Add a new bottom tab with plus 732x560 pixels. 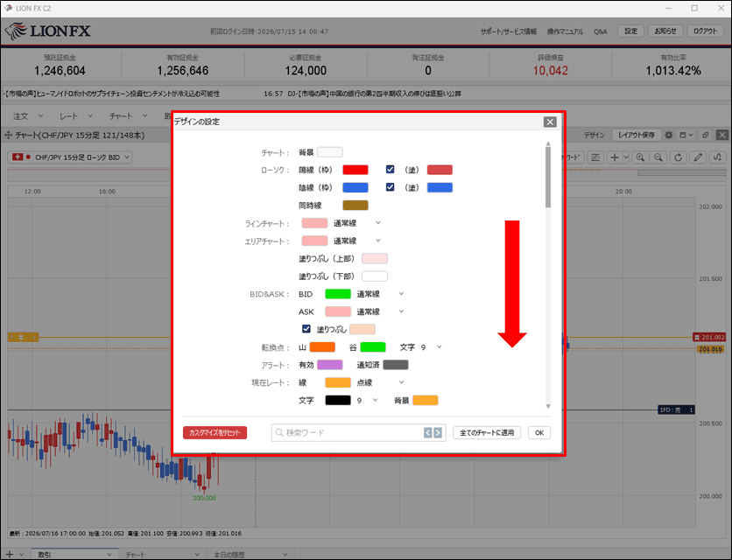pos(10,555)
